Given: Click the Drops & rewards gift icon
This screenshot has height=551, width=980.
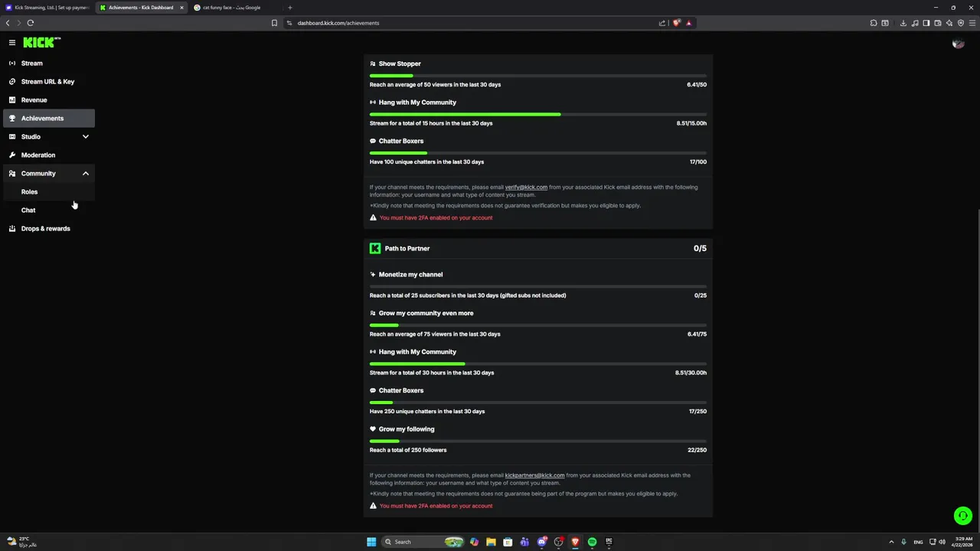Looking at the screenshot, I should [x=12, y=229].
